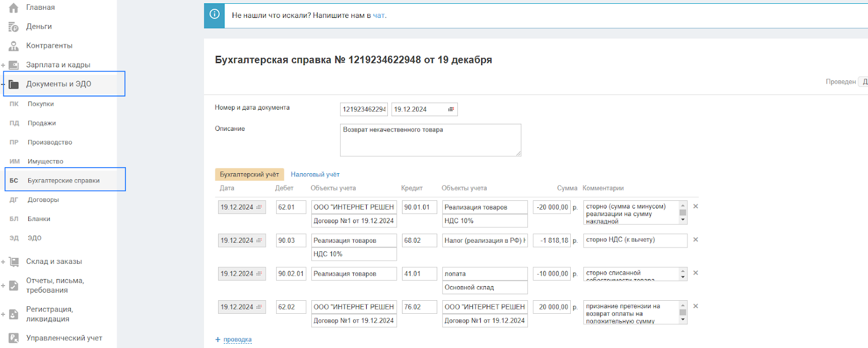Open date calendar in the 62.01 row

[x=259, y=207]
